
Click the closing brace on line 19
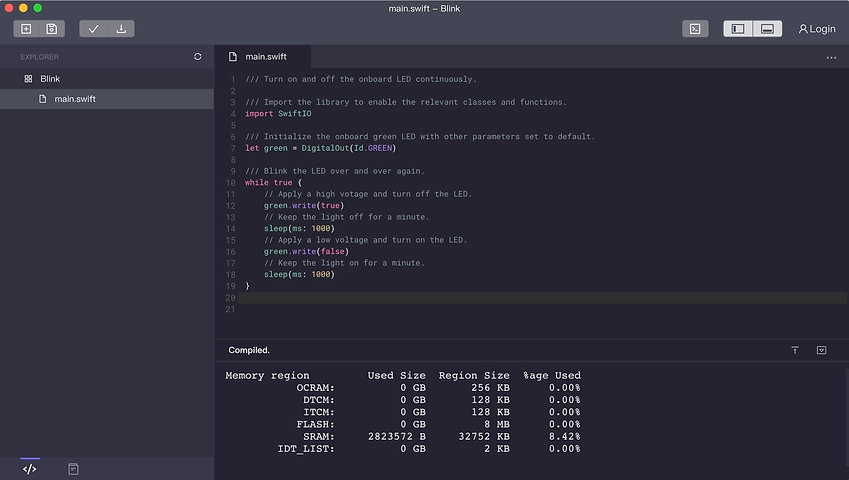[x=247, y=286]
